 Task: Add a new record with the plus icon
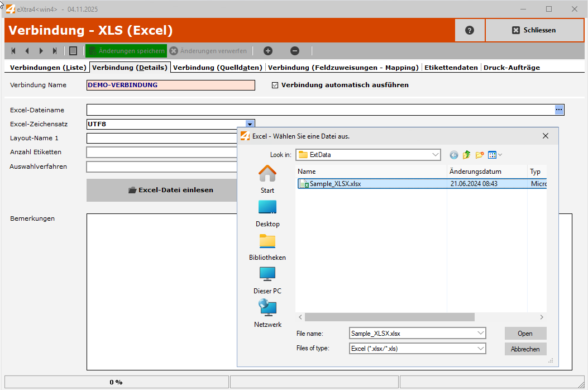tap(267, 51)
